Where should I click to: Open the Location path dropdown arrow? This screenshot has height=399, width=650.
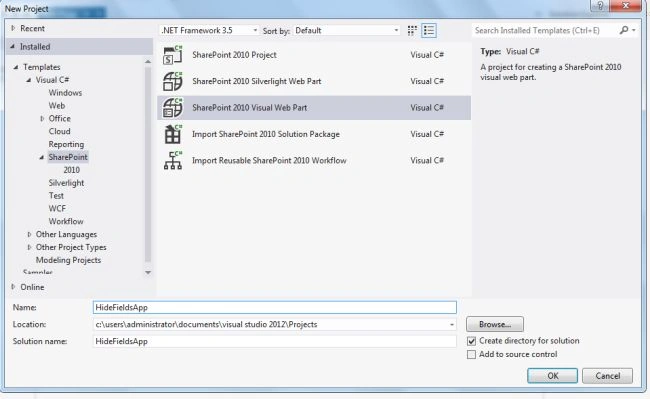(452, 325)
